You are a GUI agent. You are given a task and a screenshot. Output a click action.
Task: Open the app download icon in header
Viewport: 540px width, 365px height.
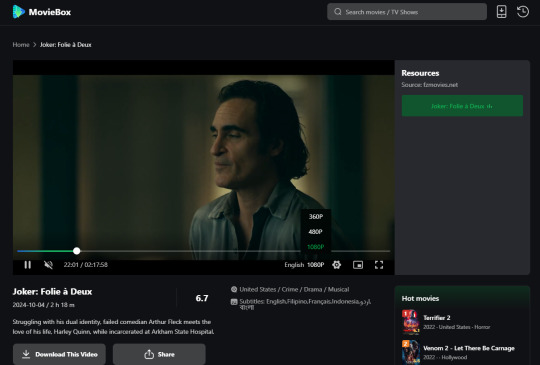tap(501, 12)
